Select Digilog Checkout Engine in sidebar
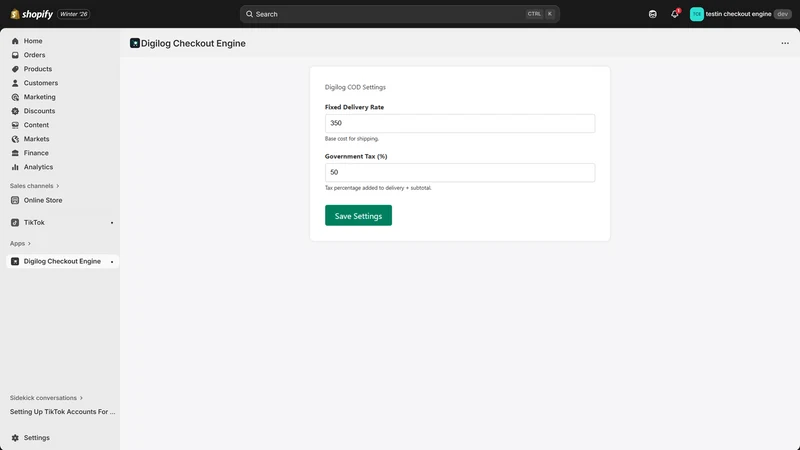This screenshot has width=800, height=450. [62, 261]
